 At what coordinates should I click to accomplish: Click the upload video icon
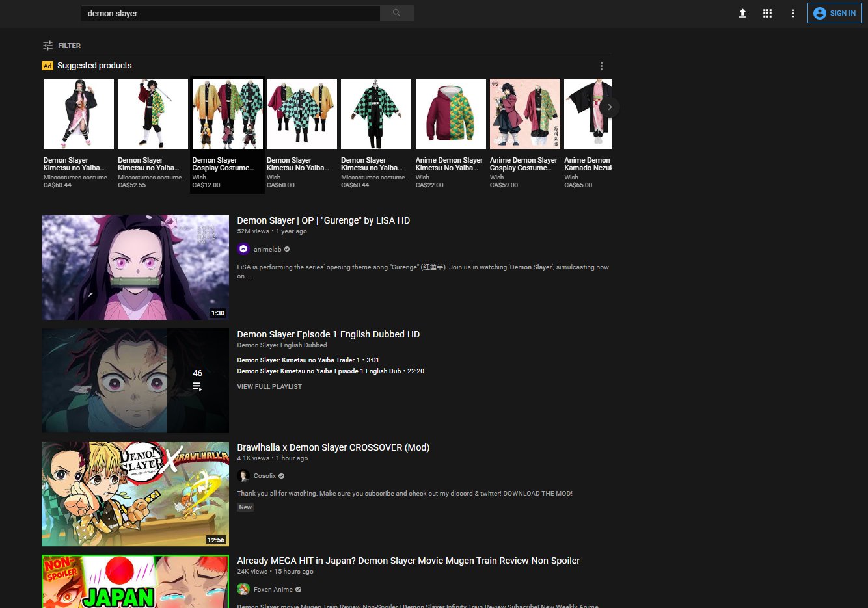point(742,13)
